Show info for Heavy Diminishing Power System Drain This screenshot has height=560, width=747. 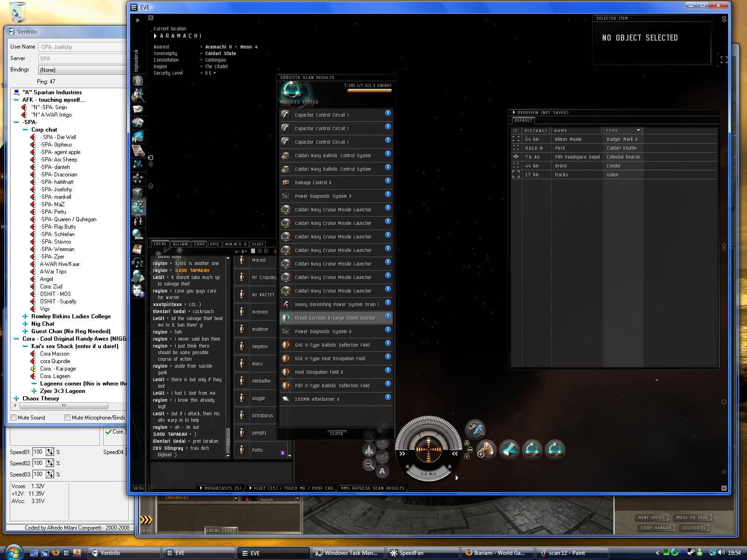click(x=388, y=302)
